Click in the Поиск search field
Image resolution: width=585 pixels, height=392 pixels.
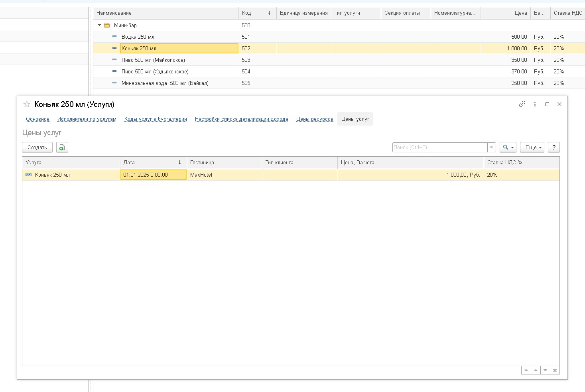[439, 148]
